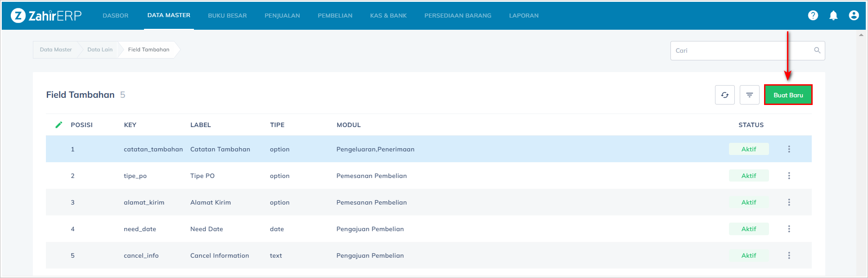This screenshot has height=278, width=868.
Task: Click the Aktif status badge for alamat_kirim
Action: pyautogui.click(x=749, y=202)
